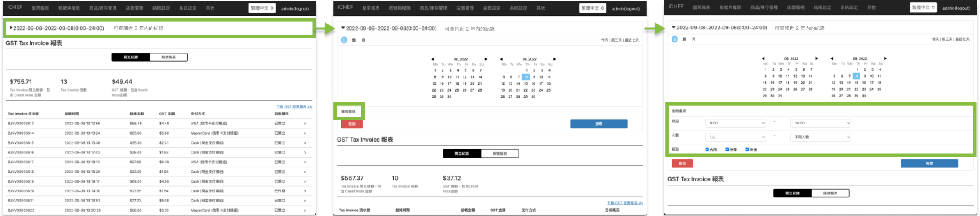Open details arrow for invoice BJVV00003613
This screenshot has width=980, height=216.
coord(305,123)
